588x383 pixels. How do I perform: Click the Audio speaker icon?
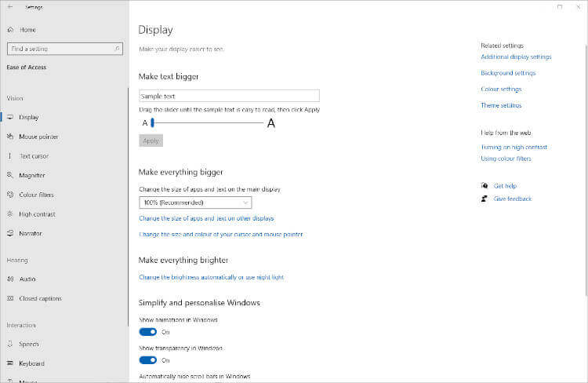coord(10,279)
